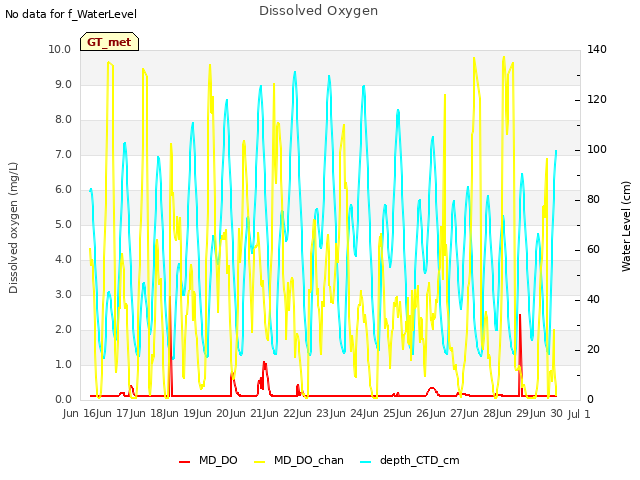
Task: Click the 20 tick on right axis
Action: (x=593, y=349)
